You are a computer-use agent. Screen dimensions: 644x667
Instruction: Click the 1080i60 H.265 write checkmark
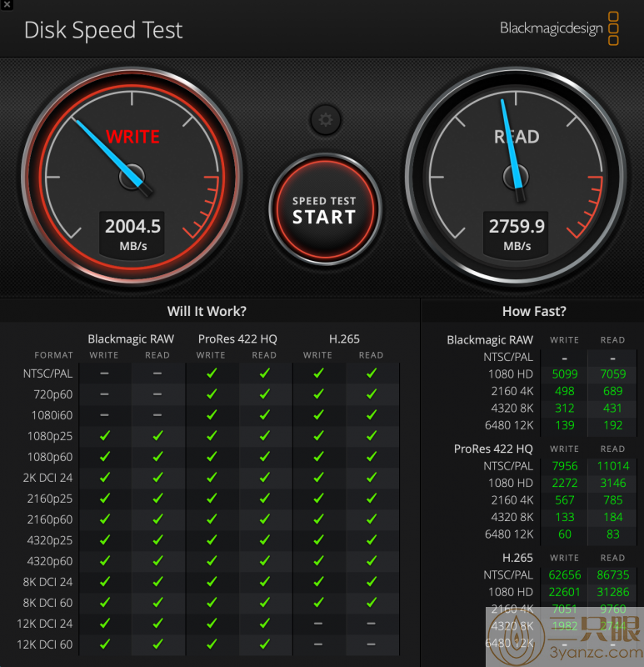318,415
